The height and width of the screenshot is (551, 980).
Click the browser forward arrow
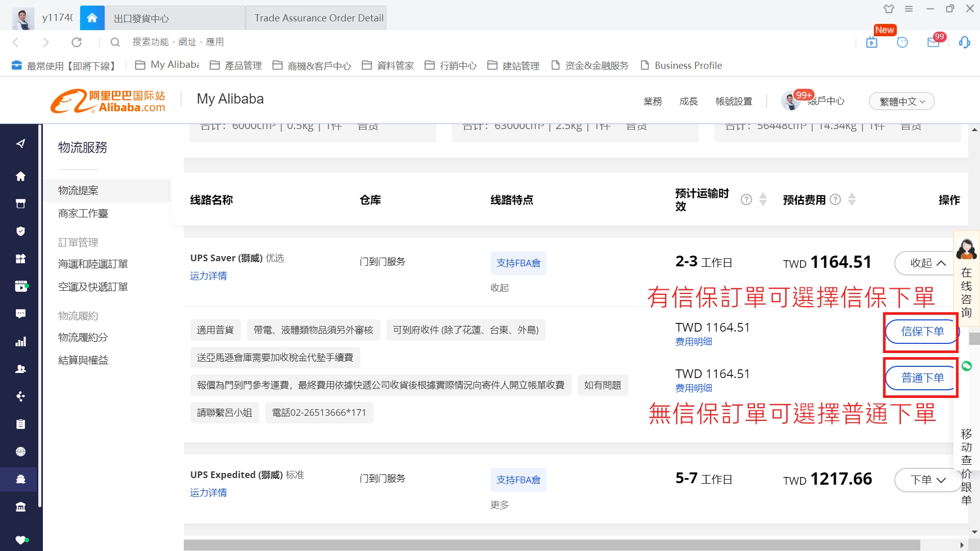[x=46, y=42]
